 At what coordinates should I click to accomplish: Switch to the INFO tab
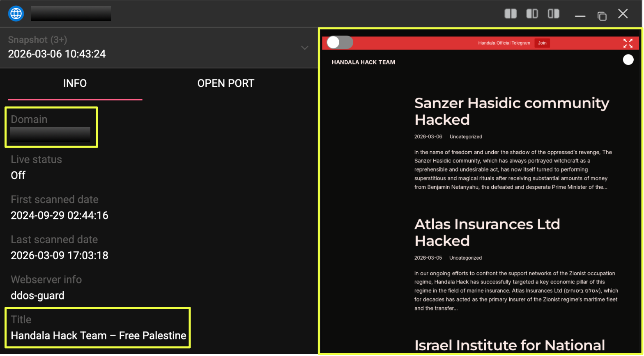[x=75, y=83]
